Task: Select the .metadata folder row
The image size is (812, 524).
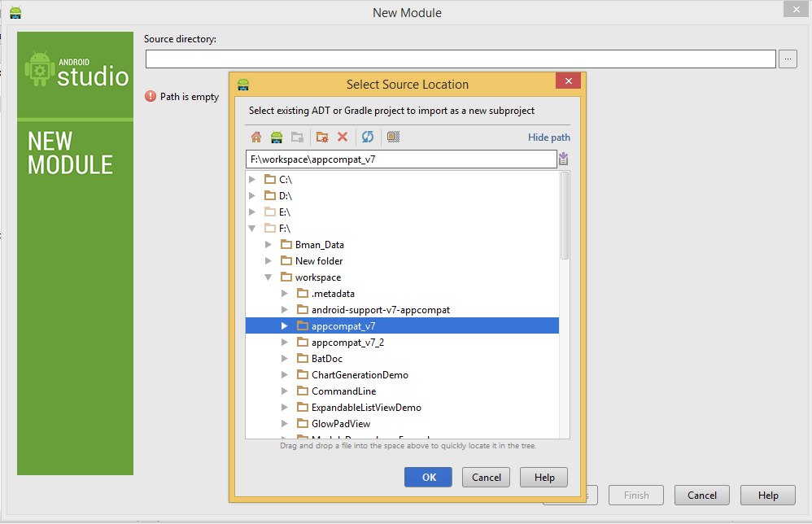Action: point(402,294)
